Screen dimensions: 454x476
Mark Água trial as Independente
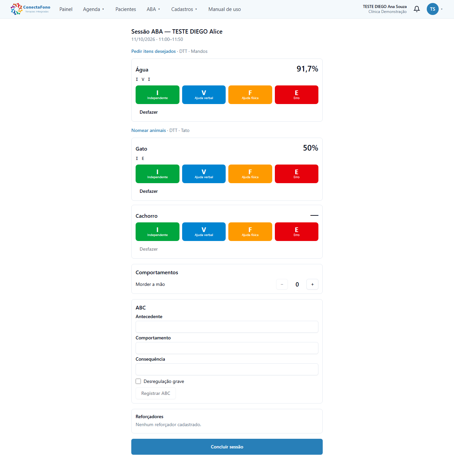coord(158,95)
